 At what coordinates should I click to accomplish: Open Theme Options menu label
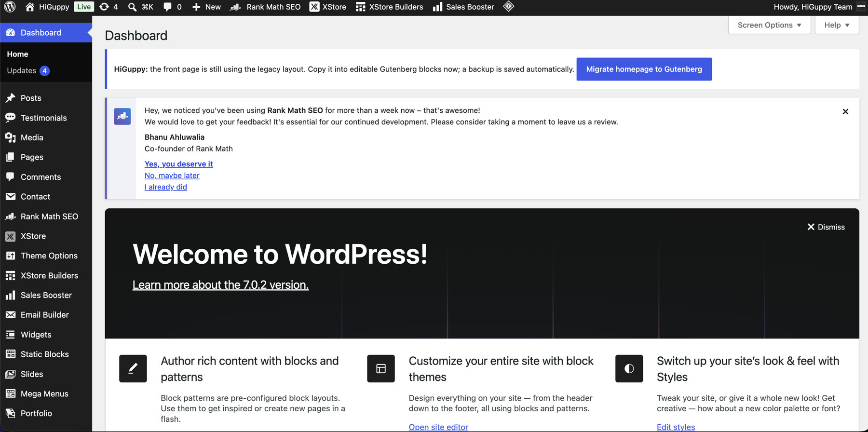pyautogui.click(x=49, y=256)
